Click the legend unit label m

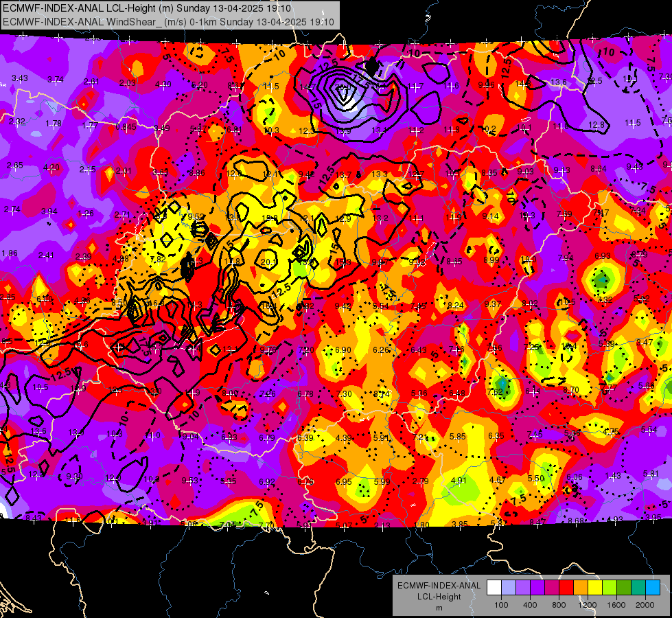439,608
